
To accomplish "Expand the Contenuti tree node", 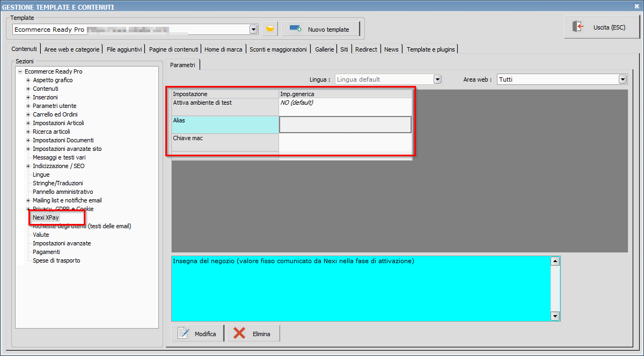I will [28, 89].
